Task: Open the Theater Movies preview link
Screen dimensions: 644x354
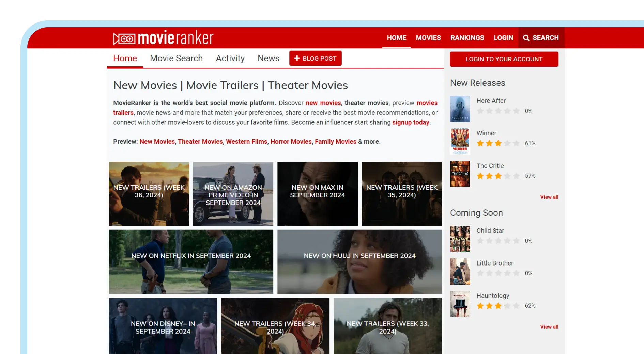Action: pos(200,141)
